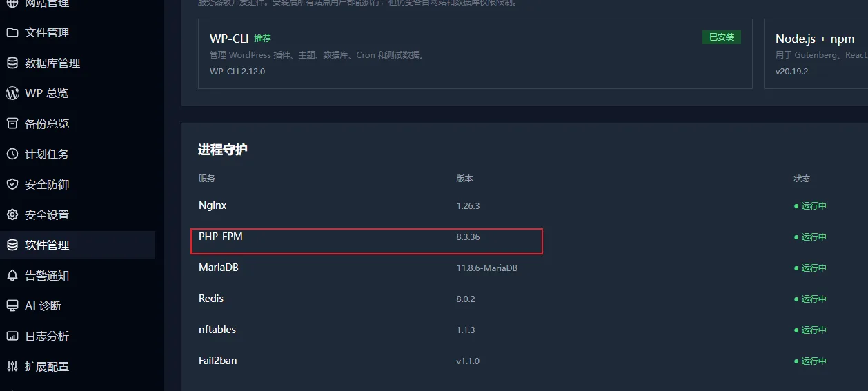Viewport: 868px width, 391px height.
Task: Click the Fail2ban service name
Action: click(218, 361)
